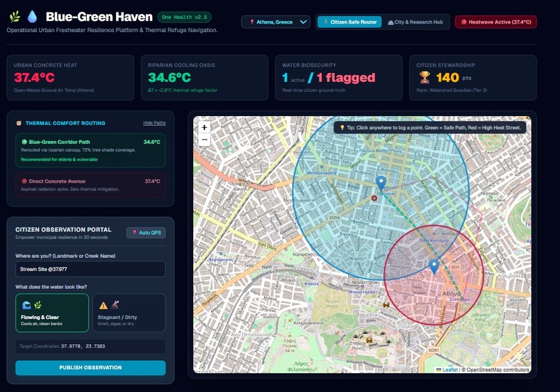The width and height of the screenshot is (560, 392).
Task: Click the blue map marker near Omonoia
Action: 381,183
